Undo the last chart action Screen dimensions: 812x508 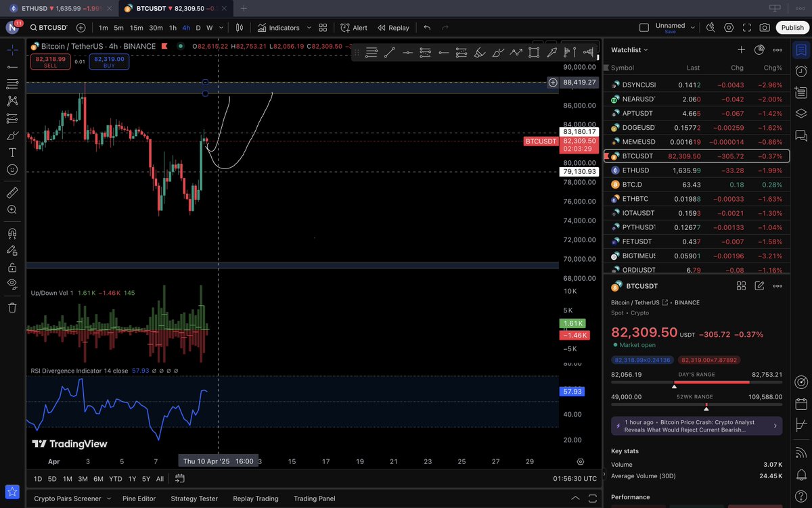coord(427,28)
